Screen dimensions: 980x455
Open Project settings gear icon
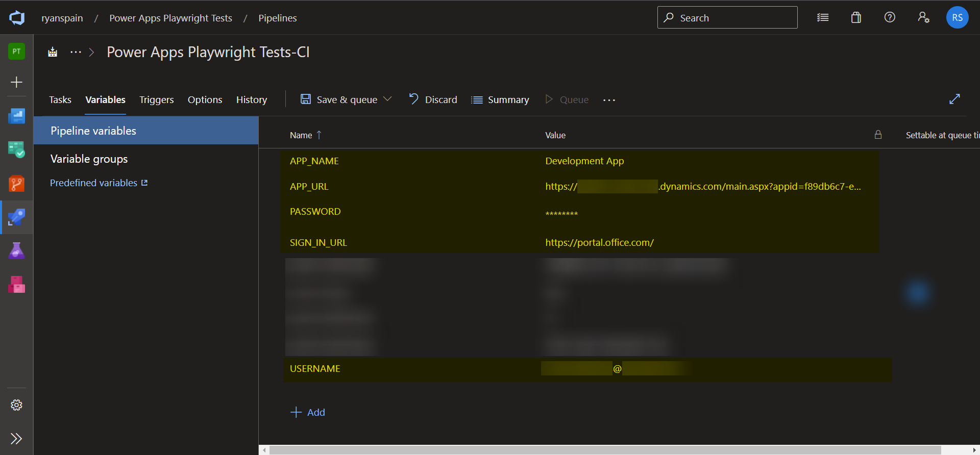pyautogui.click(x=16, y=405)
